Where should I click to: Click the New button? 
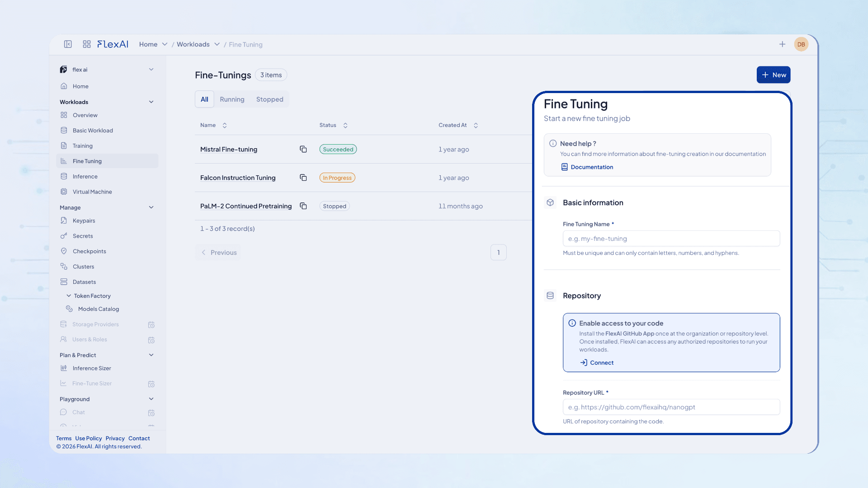click(x=774, y=75)
